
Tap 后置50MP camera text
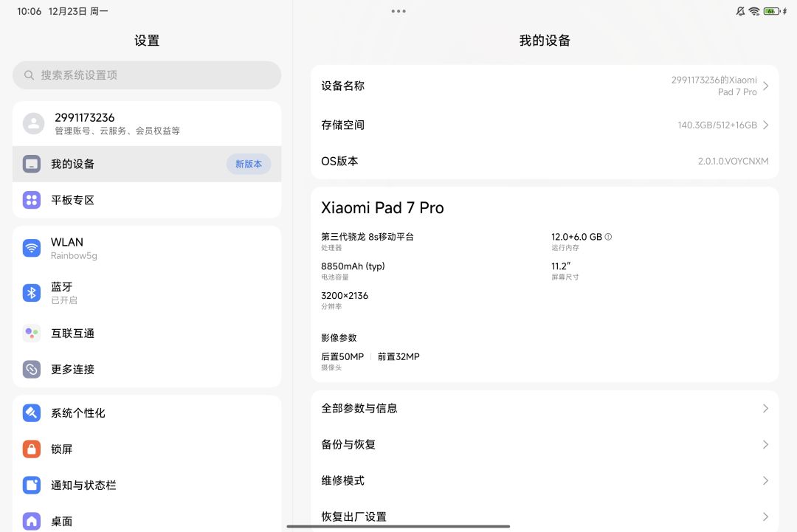(342, 356)
